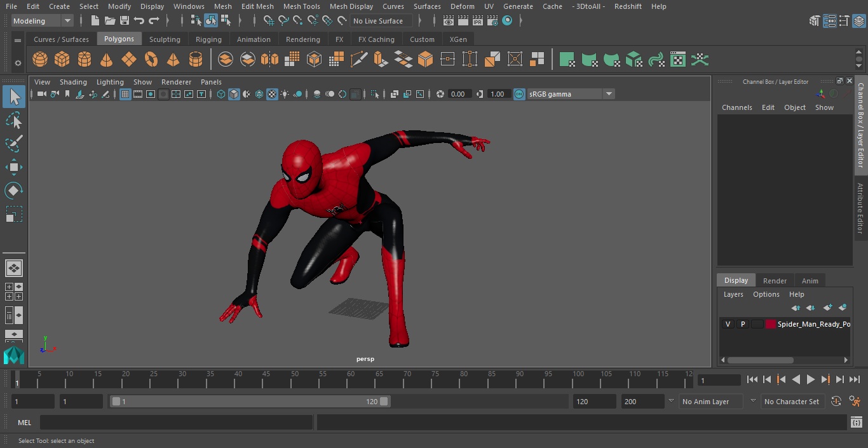Select the Move tool in the toolbox
This screenshot has width=868, height=448.
coord(14,167)
